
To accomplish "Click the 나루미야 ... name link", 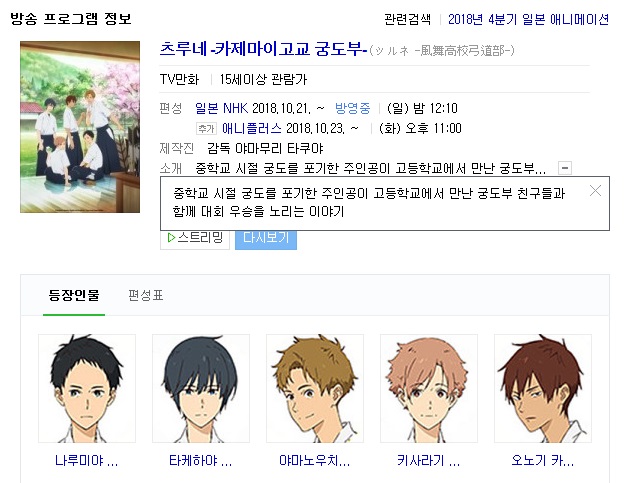I will pos(87,461).
